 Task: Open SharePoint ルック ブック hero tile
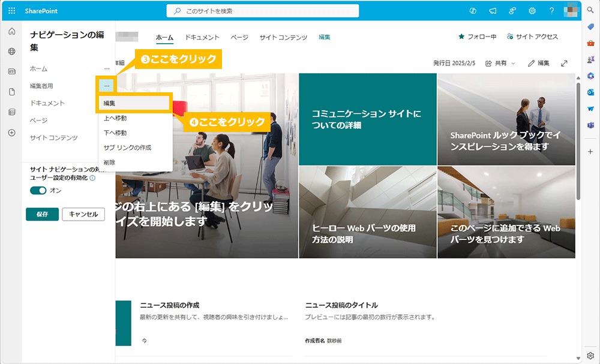point(506,119)
